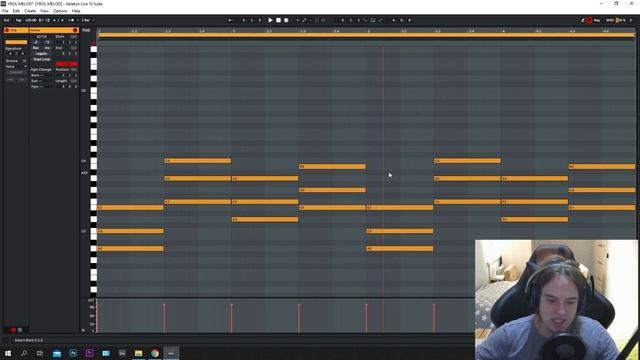Open the Pgm Change Sub chooser
Image resolution: width=640 pixels, height=360 pixels.
pos(41,81)
